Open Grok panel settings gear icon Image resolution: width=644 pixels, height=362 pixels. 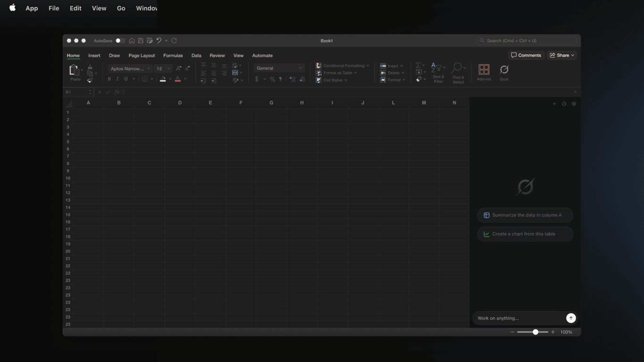tap(574, 104)
